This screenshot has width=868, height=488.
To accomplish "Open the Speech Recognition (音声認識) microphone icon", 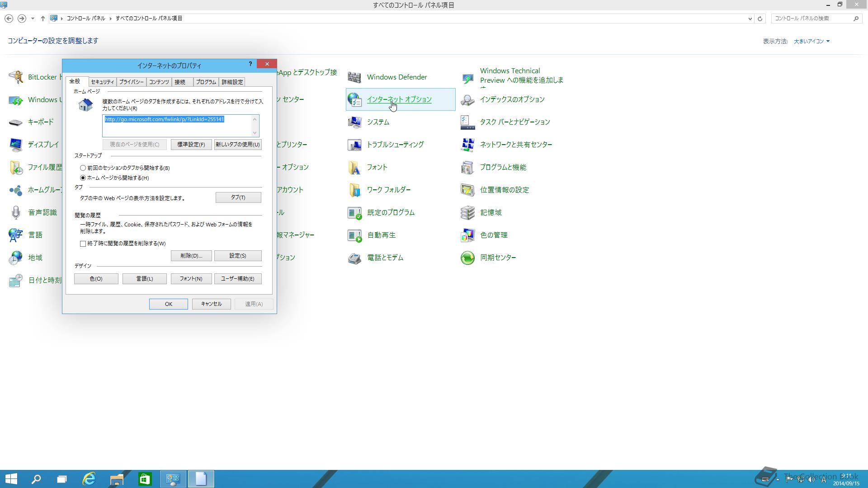I will click(x=16, y=212).
